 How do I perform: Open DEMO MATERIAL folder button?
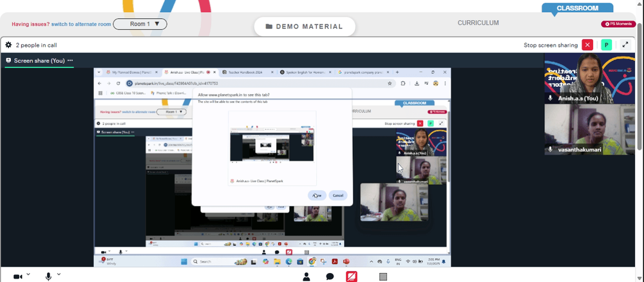(305, 26)
